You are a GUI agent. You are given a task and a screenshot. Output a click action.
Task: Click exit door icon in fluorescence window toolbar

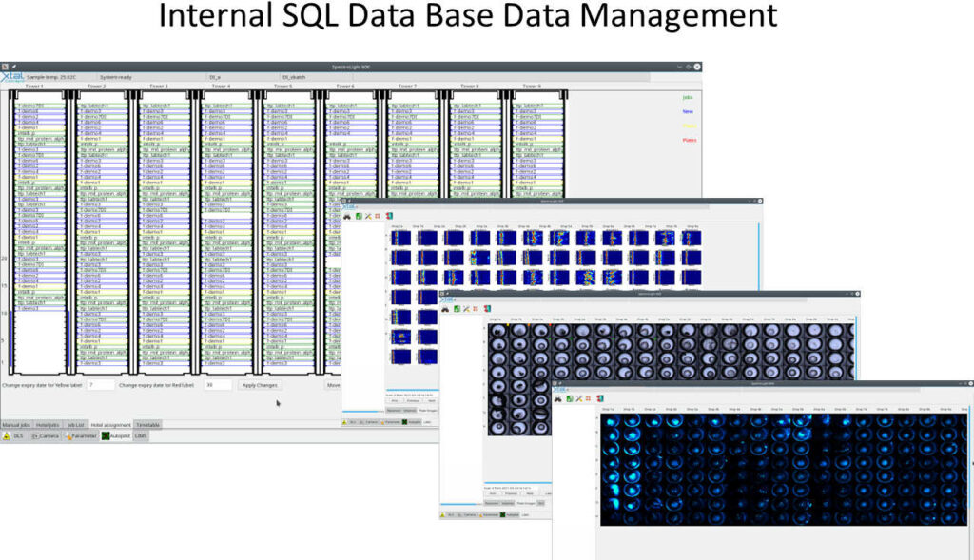pyautogui.click(x=602, y=399)
